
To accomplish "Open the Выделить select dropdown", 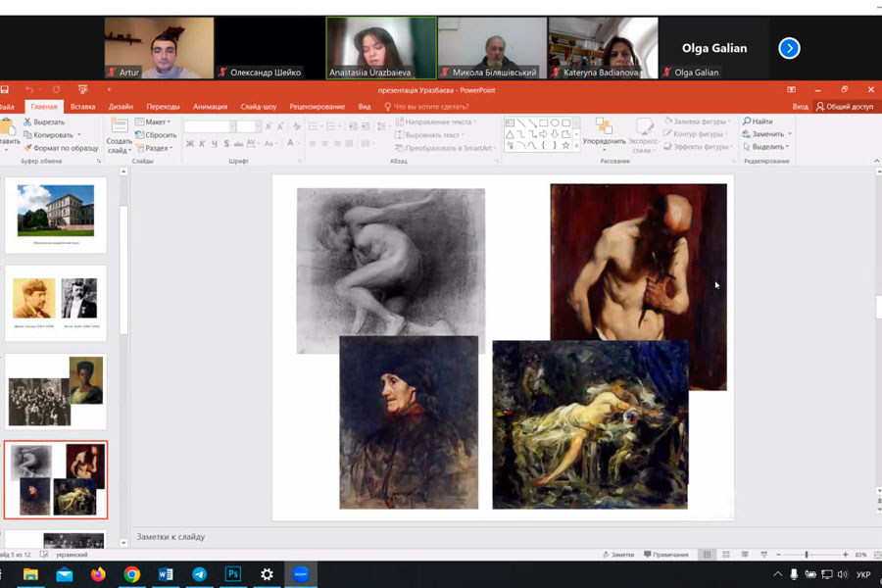I will (765, 147).
